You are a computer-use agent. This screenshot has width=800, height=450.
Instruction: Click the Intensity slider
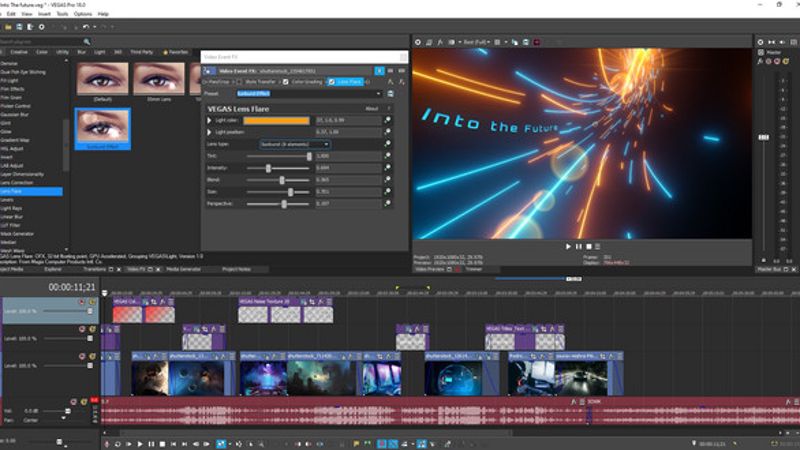point(278,168)
